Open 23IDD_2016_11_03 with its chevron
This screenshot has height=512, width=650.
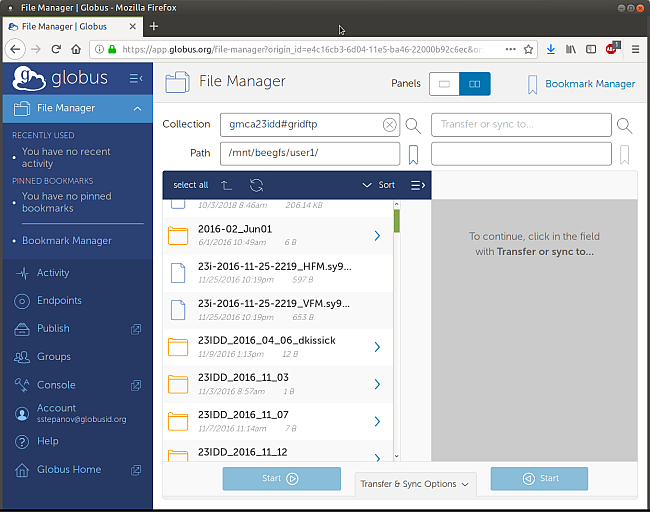377,384
